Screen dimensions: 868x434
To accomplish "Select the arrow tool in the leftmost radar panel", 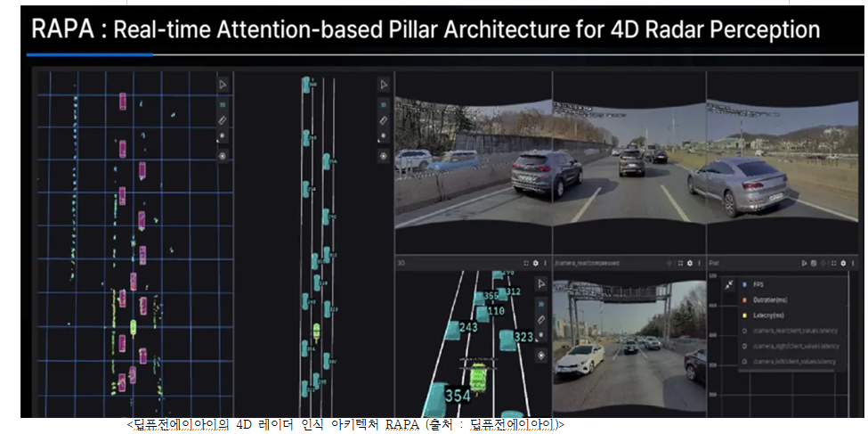I will pyautogui.click(x=223, y=85).
